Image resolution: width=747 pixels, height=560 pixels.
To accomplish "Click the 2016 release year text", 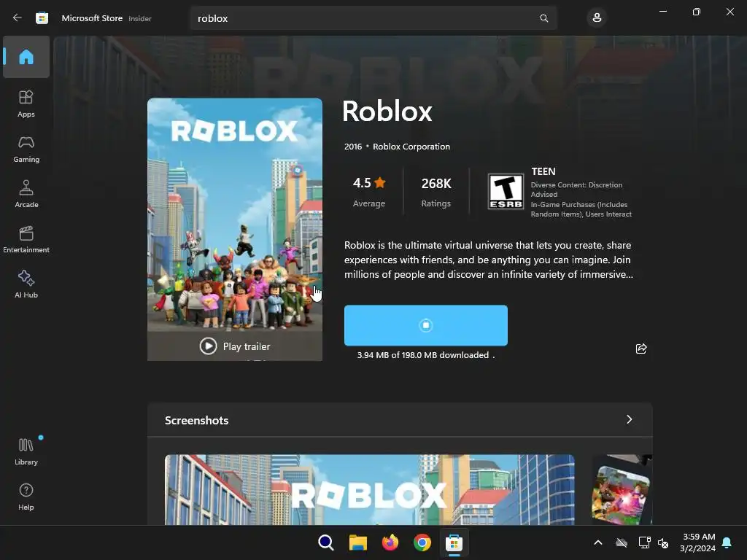I will point(353,147).
